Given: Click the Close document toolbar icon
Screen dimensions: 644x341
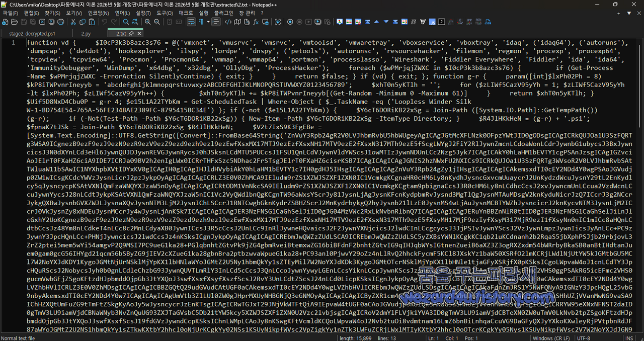Looking at the screenshot, I should [42, 22].
